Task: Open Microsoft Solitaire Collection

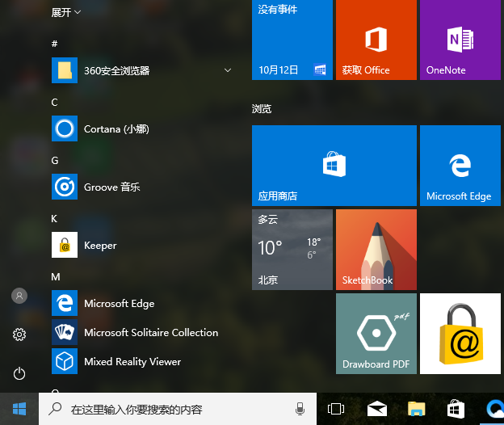Action: pos(150,333)
